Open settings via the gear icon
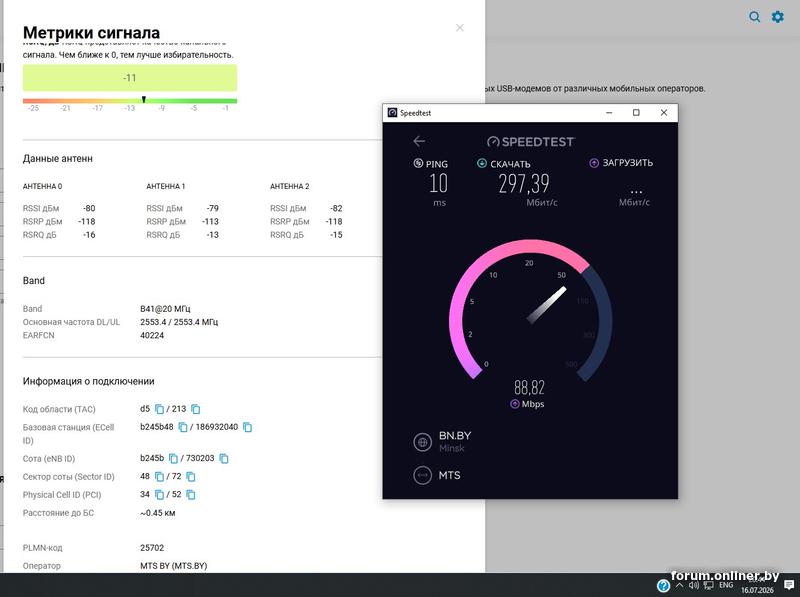The height and width of the screenshot is (597, 800). 778,17
